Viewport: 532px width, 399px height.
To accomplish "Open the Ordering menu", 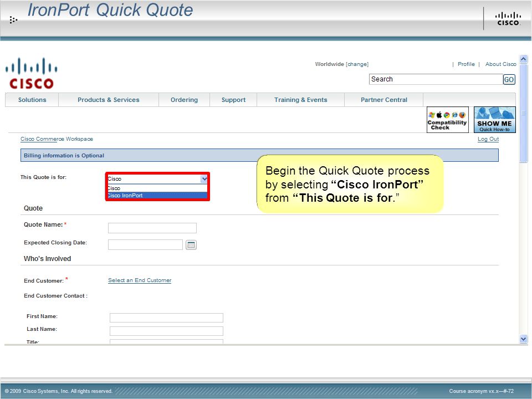I will tap(184, 100).
